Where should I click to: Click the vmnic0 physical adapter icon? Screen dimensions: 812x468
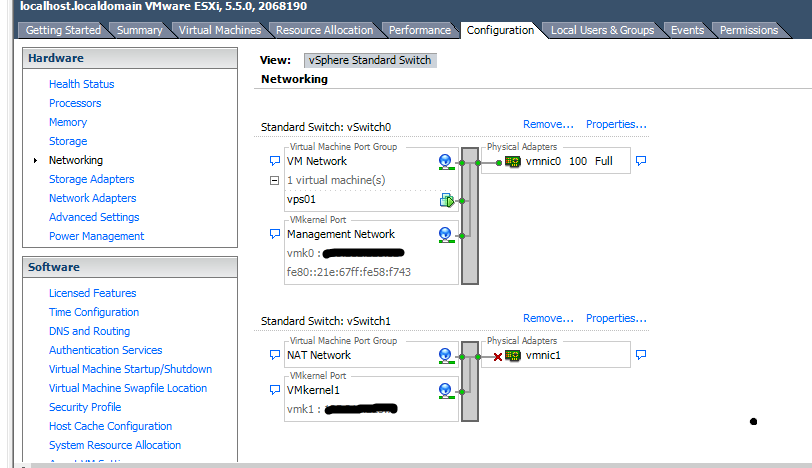pos(513,161)
